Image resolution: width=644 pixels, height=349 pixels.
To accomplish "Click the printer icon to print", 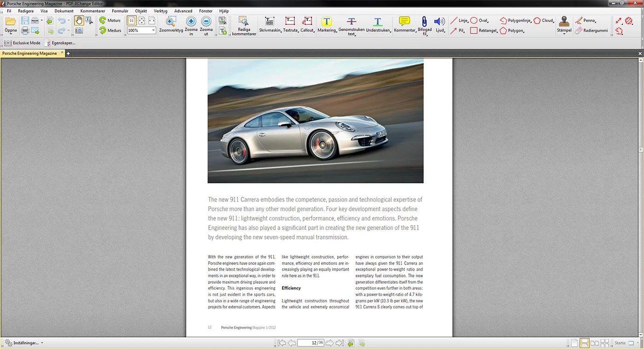I will point(25,31).
